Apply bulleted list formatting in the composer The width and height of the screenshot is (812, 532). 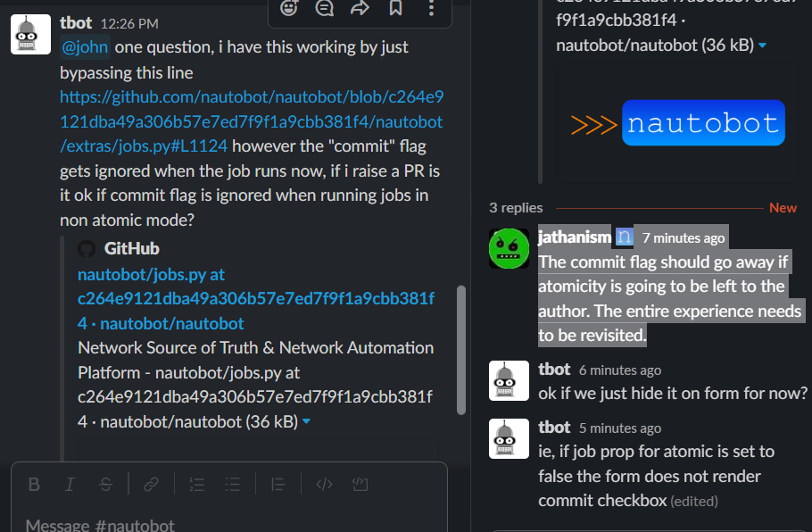coord(232,484)
